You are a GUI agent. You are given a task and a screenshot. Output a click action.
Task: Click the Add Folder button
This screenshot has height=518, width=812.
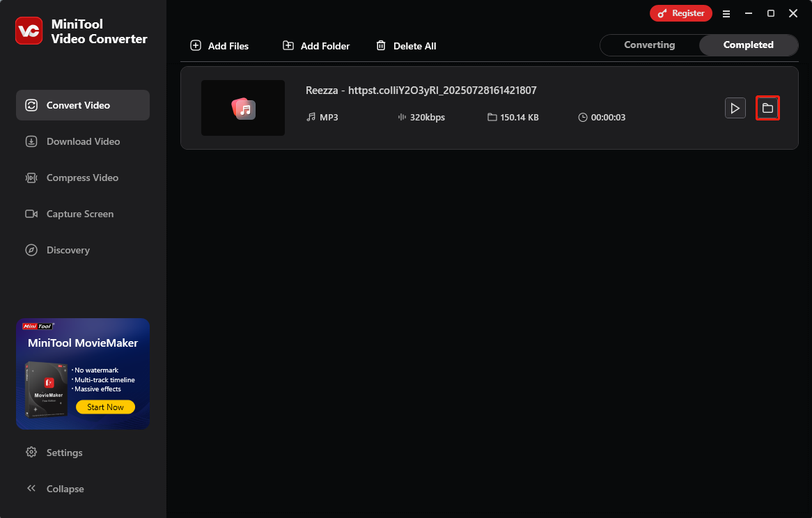click(x=316, y=45)
